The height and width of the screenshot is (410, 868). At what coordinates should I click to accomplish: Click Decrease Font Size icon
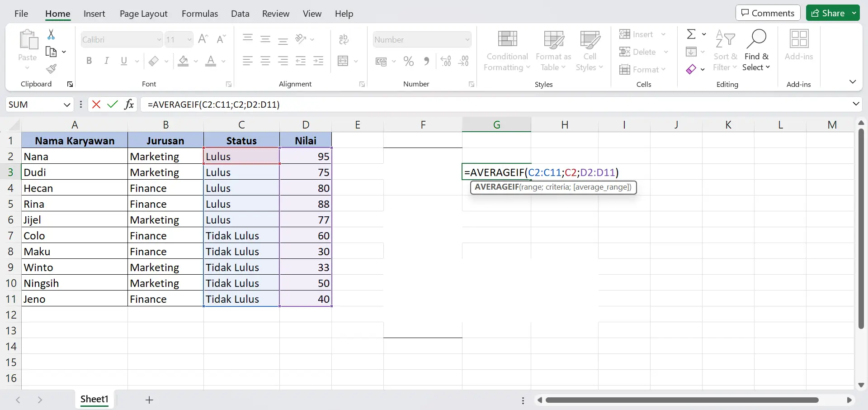click(x=221, y=39)
